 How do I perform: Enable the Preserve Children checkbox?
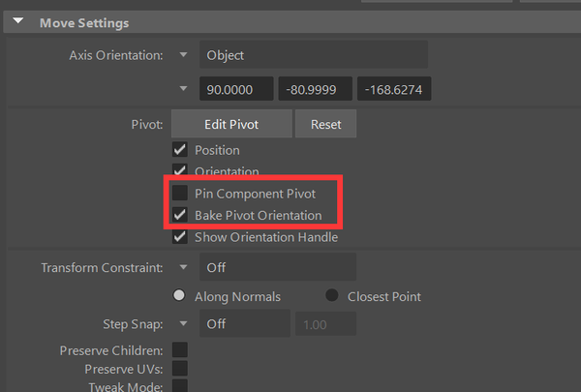(179, 349)
